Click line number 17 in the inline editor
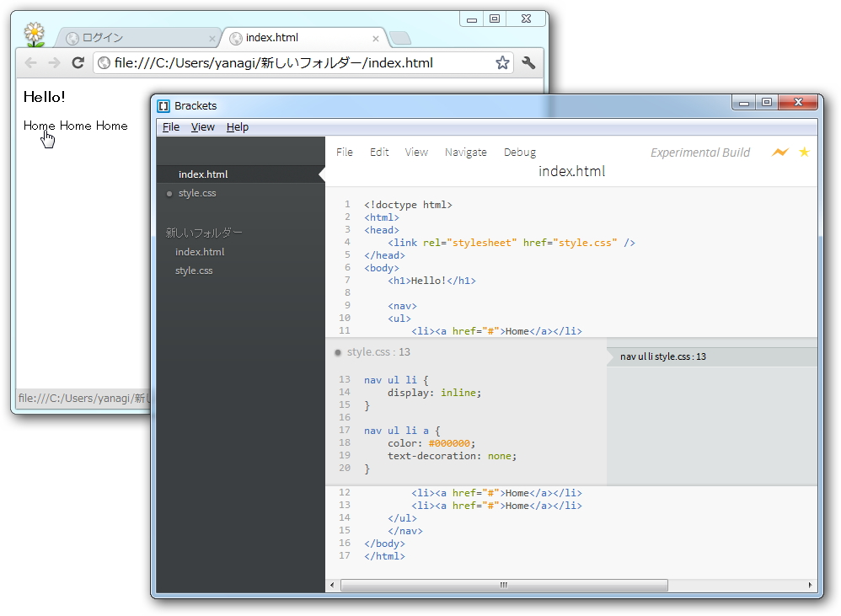The height and width of the screenshot is (616, 841). 345,430
